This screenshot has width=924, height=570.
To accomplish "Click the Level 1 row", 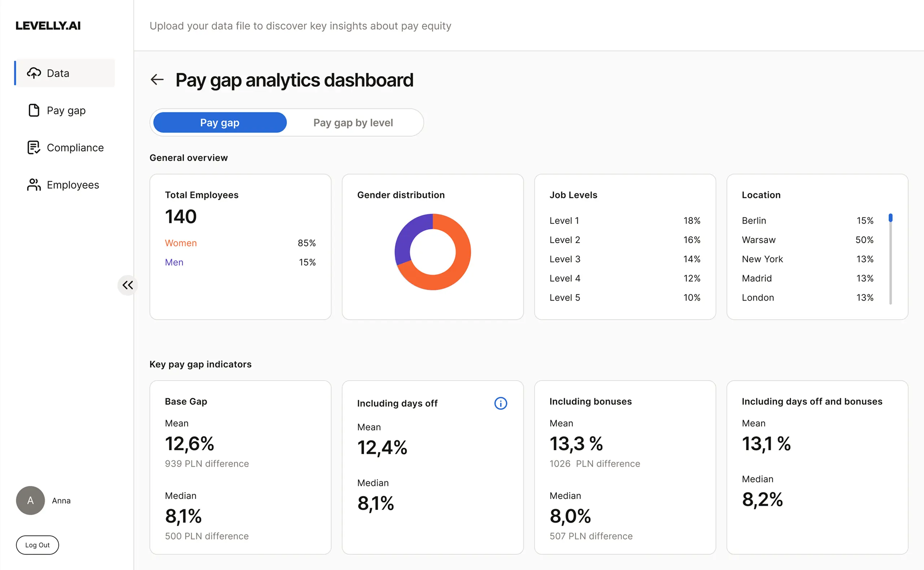I will [624, 220].
